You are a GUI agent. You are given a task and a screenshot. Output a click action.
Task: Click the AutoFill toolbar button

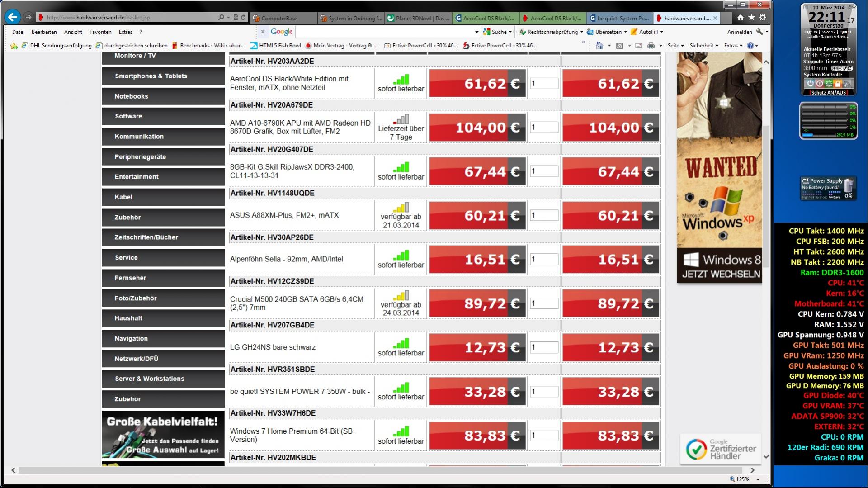pyautogui.click(x=644, y=32)
